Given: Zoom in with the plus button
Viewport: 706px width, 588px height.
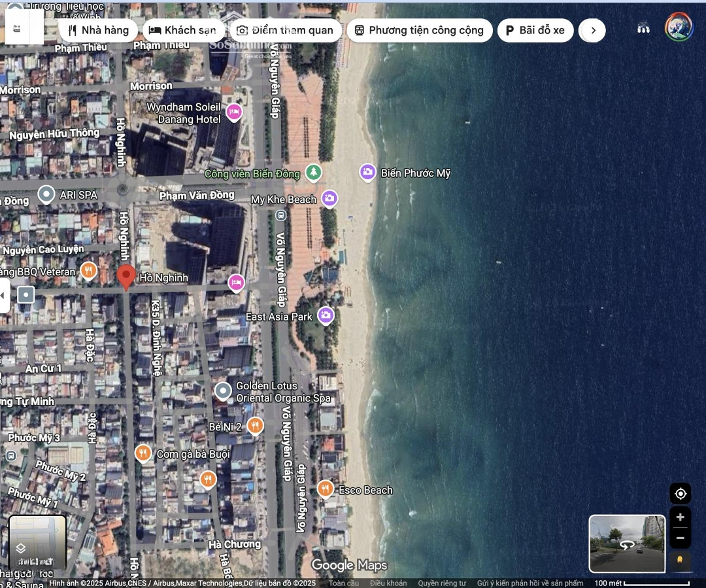Looking at the screenshot, I should pyautogui.click(x=680, y=517).
